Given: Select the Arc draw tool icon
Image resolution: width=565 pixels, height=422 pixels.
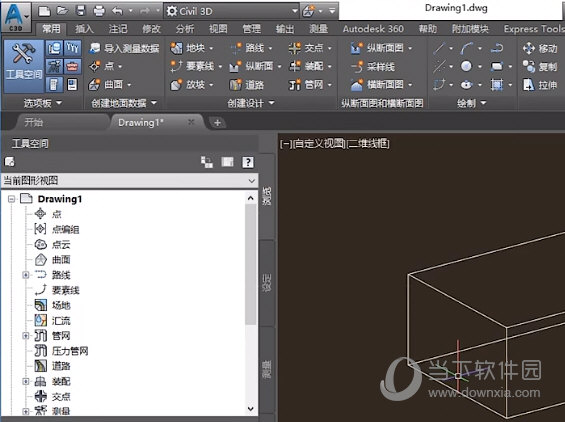Looking at the screenshot, I should (x=467, y=48).
